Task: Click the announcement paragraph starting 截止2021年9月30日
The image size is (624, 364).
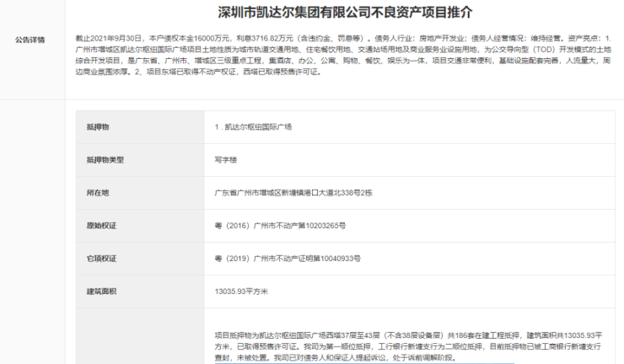Action: click(343, 55)
